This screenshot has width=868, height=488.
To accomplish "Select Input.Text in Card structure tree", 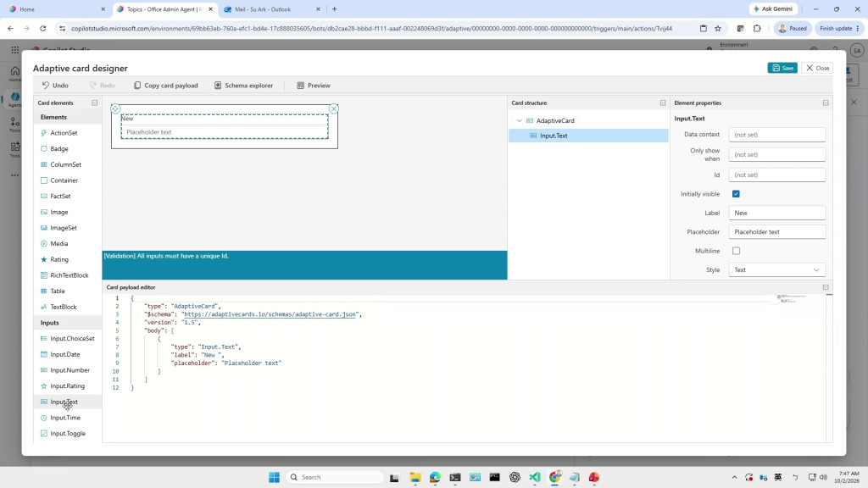I will (x=588, y=136).
